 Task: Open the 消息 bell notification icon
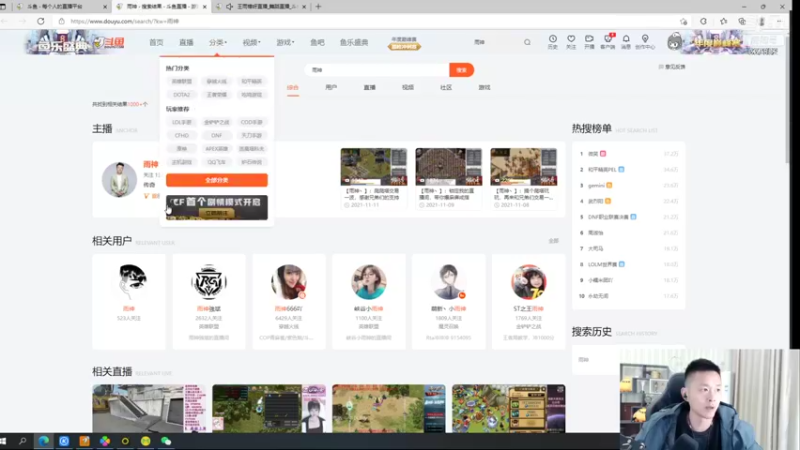coord(626,42)
